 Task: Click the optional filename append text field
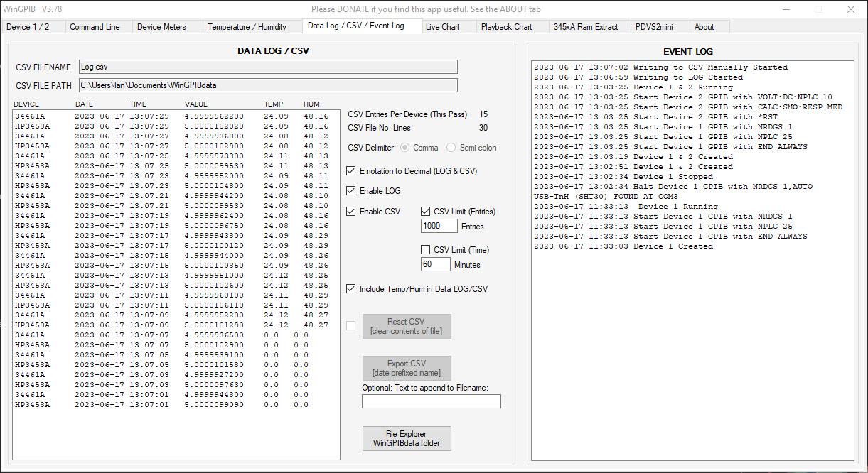431,401
